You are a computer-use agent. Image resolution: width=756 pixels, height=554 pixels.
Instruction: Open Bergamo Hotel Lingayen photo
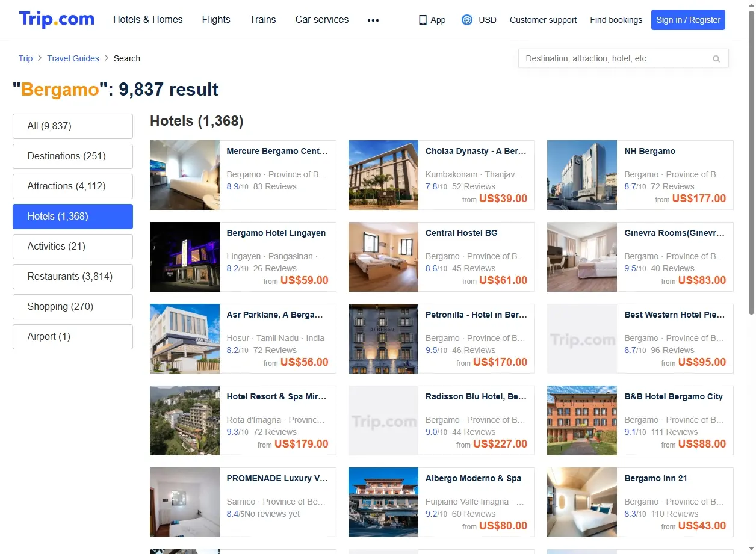point(185,257)
